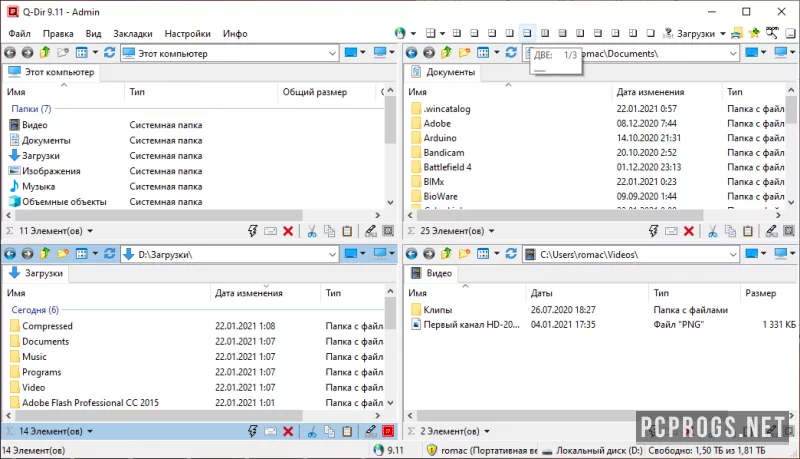Open the Правка menu
Viewport: 800px width, 459px height.
coord(58,34)
